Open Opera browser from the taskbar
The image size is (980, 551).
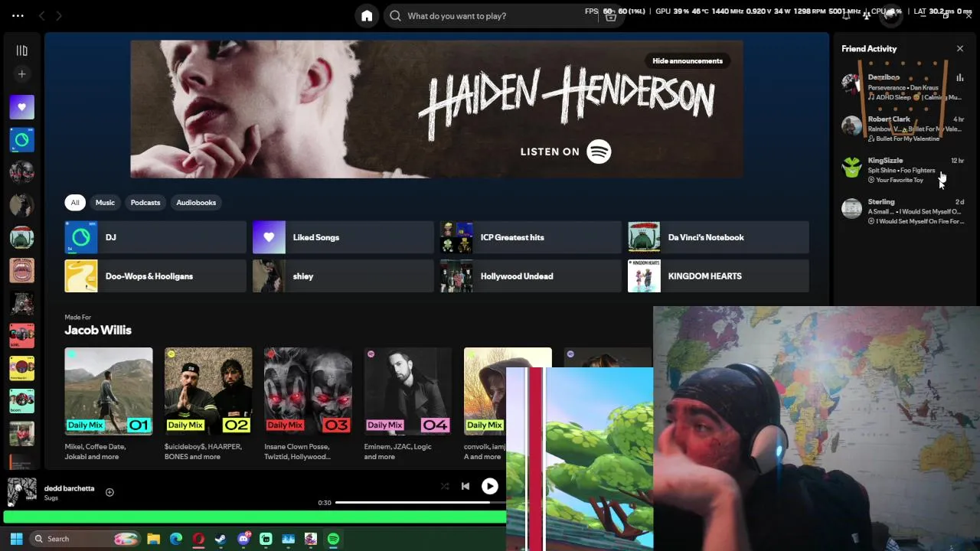[198, 539]
